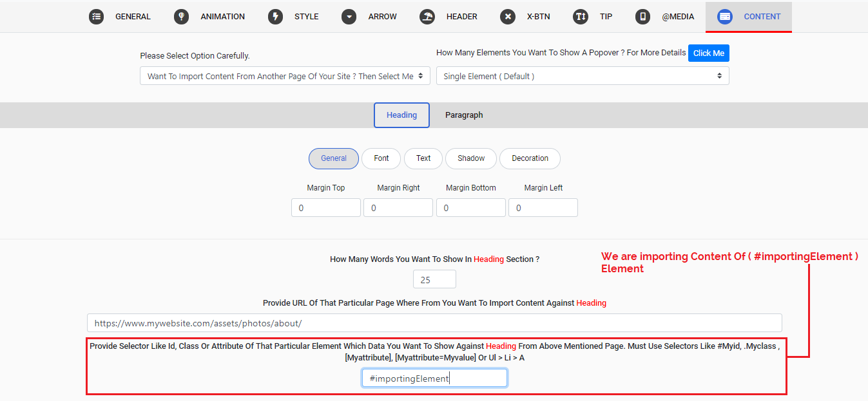Select the Font pill button
The width and height of the screenshot is (868, 401).
tap(381, 158)
